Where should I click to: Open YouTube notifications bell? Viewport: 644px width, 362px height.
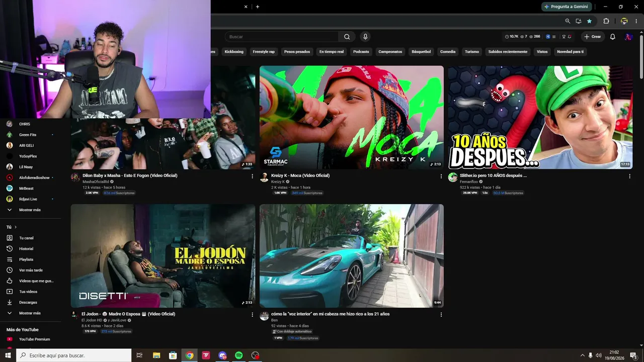(x=612, y=37)
